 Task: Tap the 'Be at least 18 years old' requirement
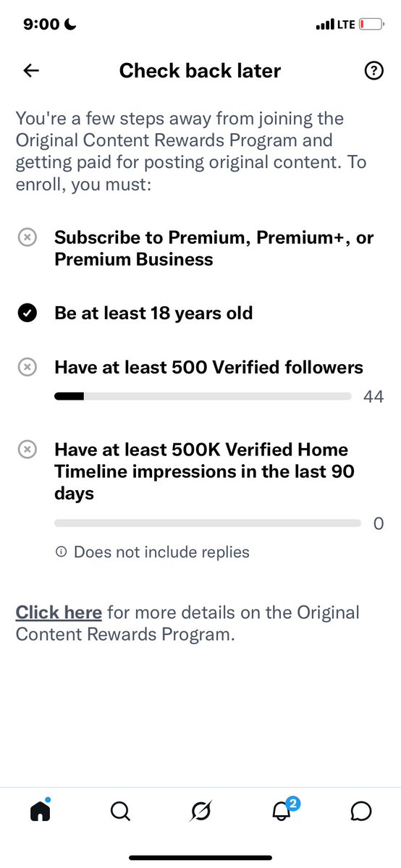pyautogui.click(x=153, y=313)
